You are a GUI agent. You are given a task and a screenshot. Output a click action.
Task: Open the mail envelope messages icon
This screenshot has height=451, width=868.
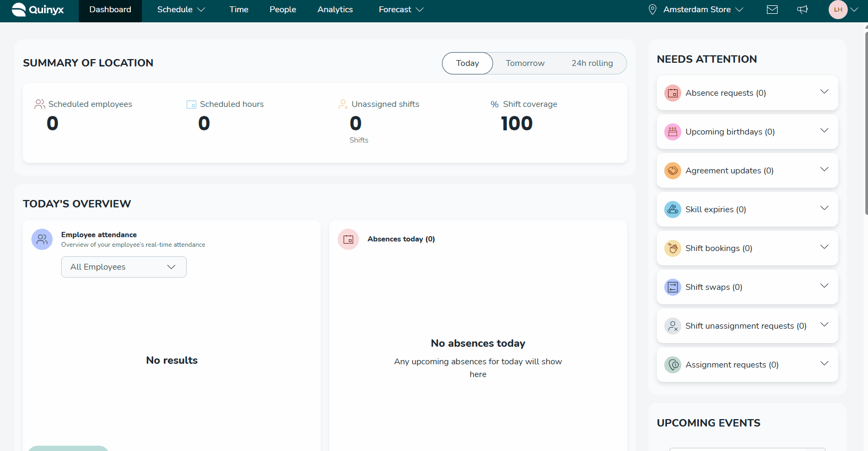point(772,10)
